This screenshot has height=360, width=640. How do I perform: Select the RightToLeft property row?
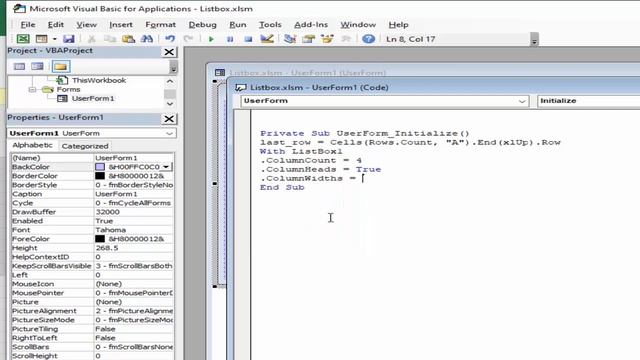coord(92,338)
